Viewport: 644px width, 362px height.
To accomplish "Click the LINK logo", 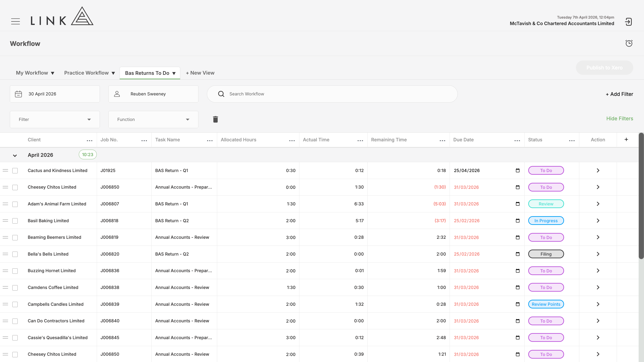I will 62,16.
